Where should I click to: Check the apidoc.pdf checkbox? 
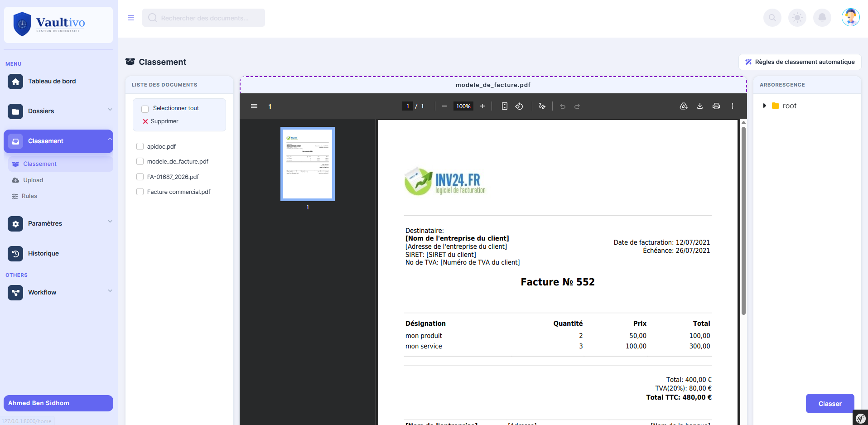(140, 146)
